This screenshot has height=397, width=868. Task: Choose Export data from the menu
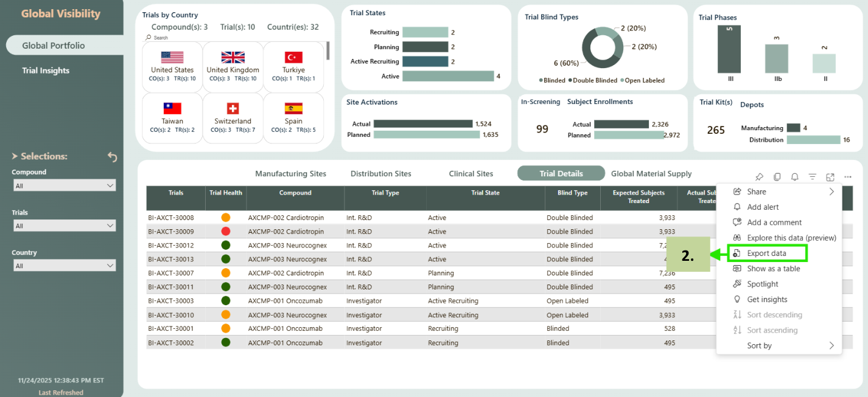(x=766, y=254)
